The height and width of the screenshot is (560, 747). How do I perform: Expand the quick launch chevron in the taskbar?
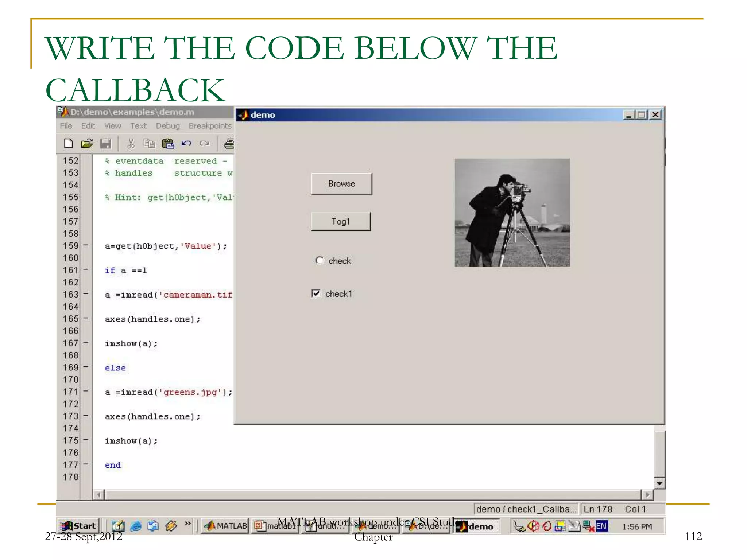click(x=187, y=524)
